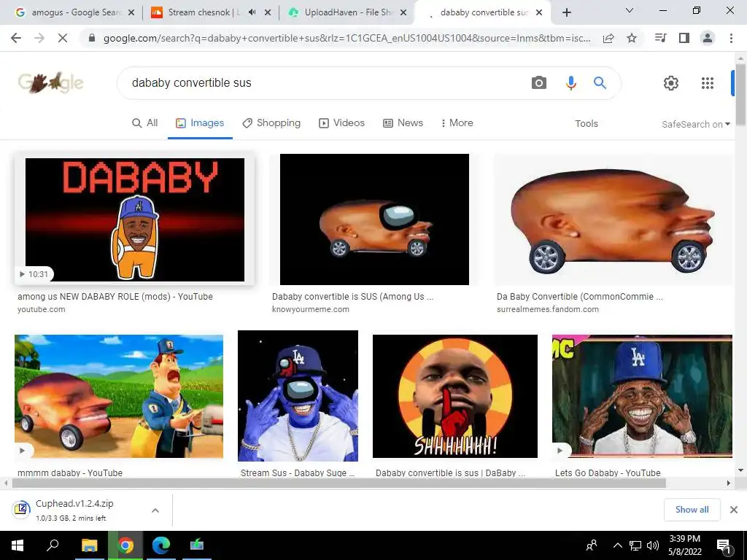
Task: Switch to the Videos tab
Action: (341, 122)
